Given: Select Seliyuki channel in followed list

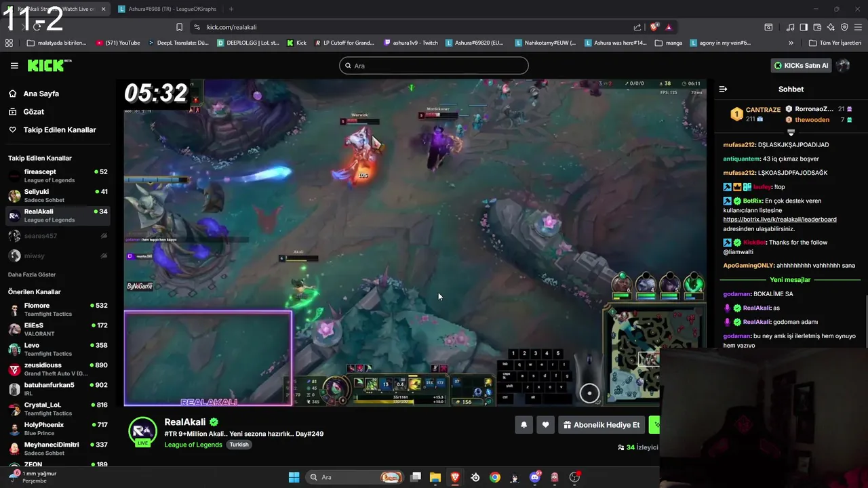Looking at the screenshot, I should [x=58, y=196].
